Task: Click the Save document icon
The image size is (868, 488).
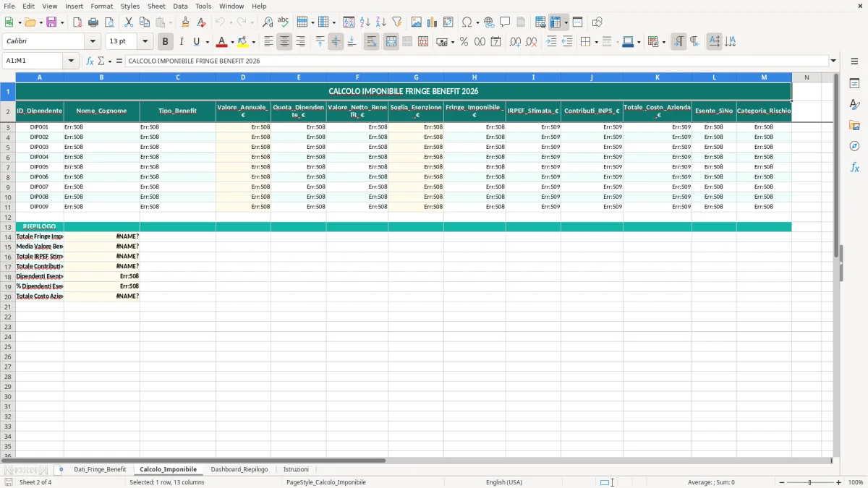Action: click(51, 22)
